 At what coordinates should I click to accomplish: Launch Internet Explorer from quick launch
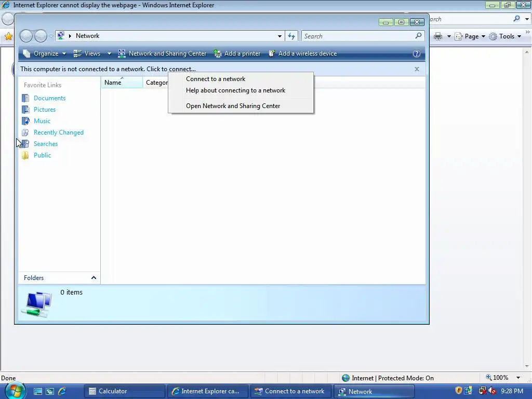(62, 391)
